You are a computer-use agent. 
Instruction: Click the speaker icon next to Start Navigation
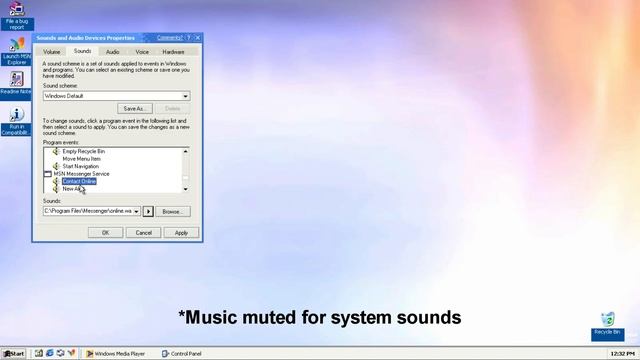click(56, 167)
